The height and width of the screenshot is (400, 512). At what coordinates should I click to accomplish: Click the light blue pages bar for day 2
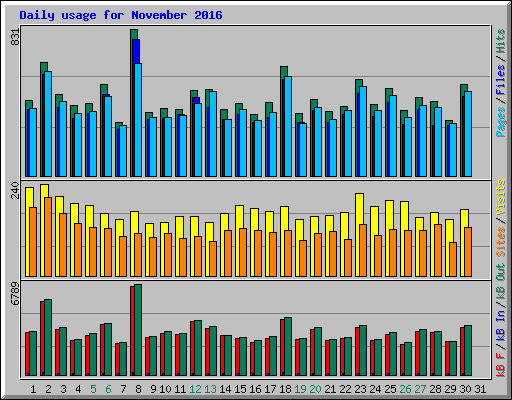[x=48, y=124]
